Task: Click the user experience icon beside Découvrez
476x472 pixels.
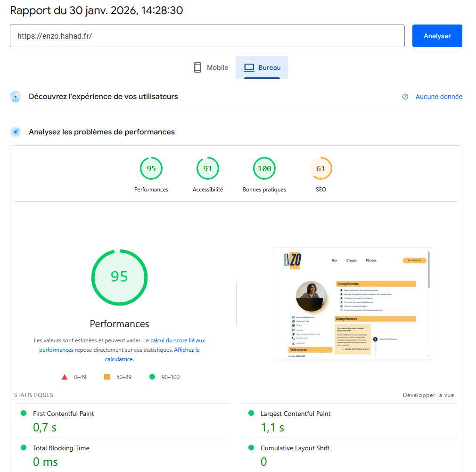Action: 16,97
